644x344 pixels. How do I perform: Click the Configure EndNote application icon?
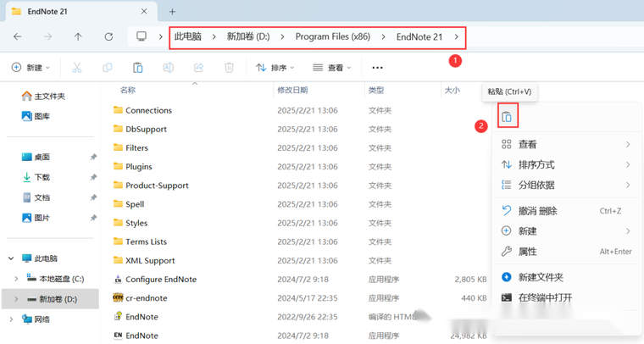point(119,280)
